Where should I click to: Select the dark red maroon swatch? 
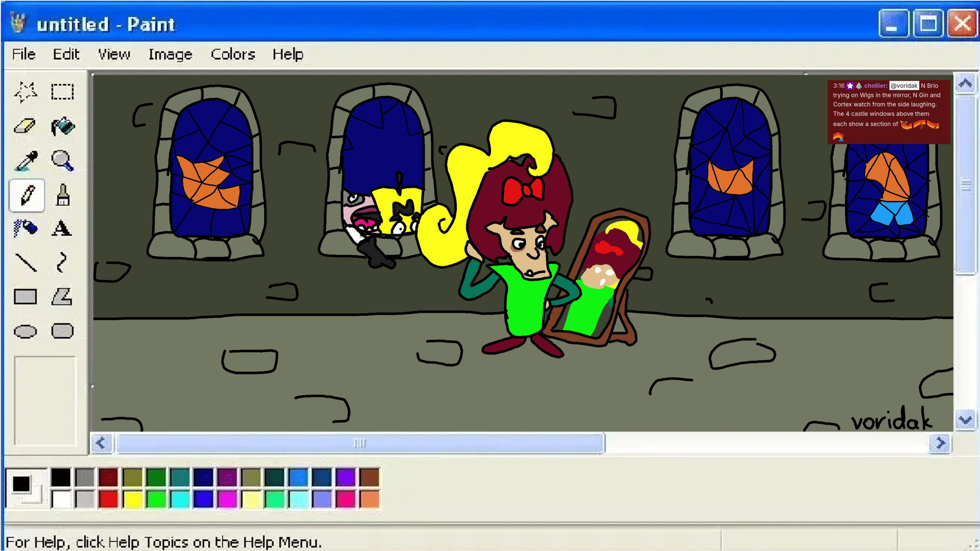pos(108,478)
